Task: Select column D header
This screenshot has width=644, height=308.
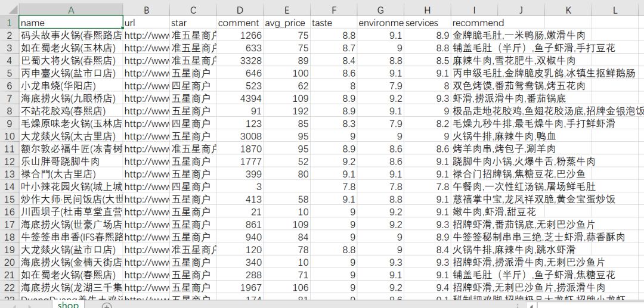Action: (240, 10)
